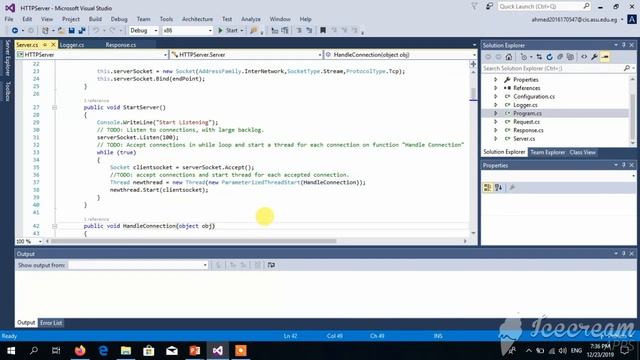Open the Build menu

(x=95, y=19)
